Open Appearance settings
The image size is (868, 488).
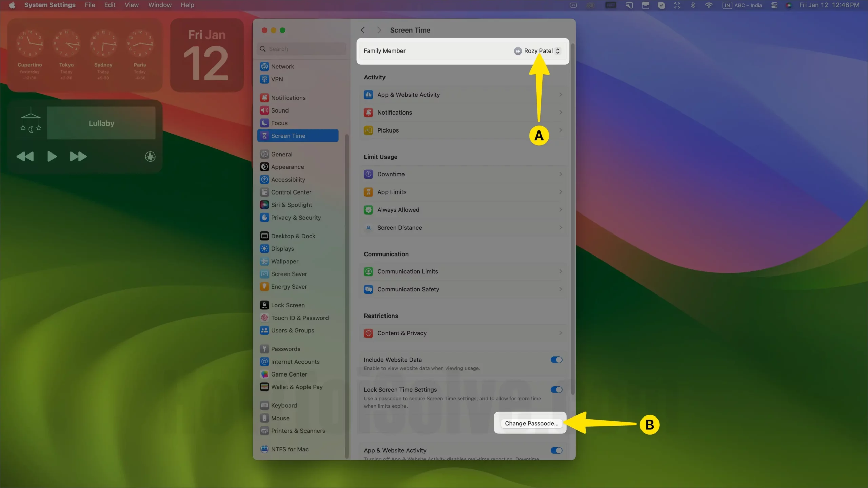pos(288,166)
